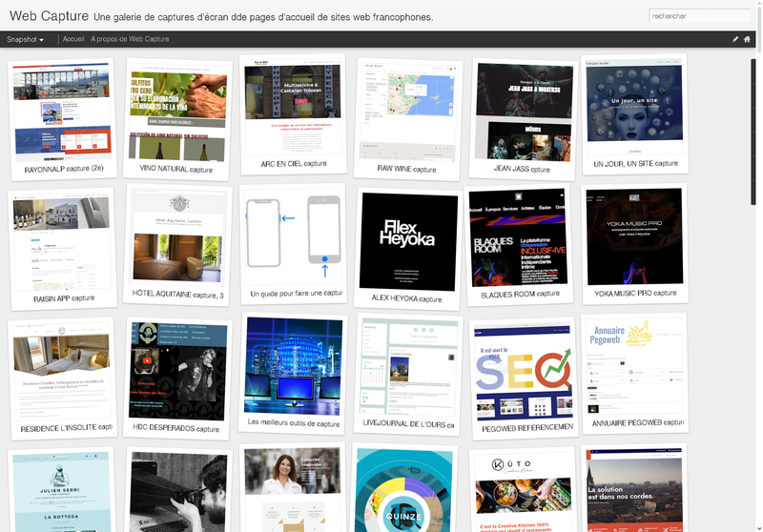View the YOKA MUSIC PRO capture
763x532 pixels.
634,235
